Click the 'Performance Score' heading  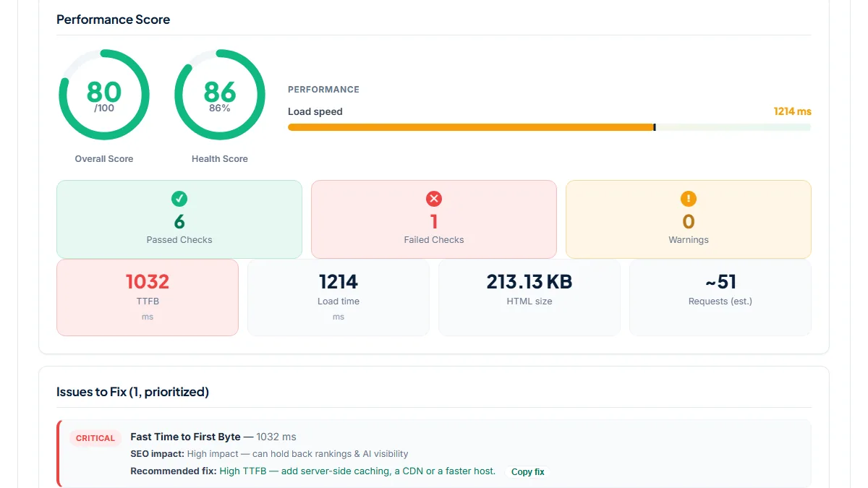pos(114,20)
